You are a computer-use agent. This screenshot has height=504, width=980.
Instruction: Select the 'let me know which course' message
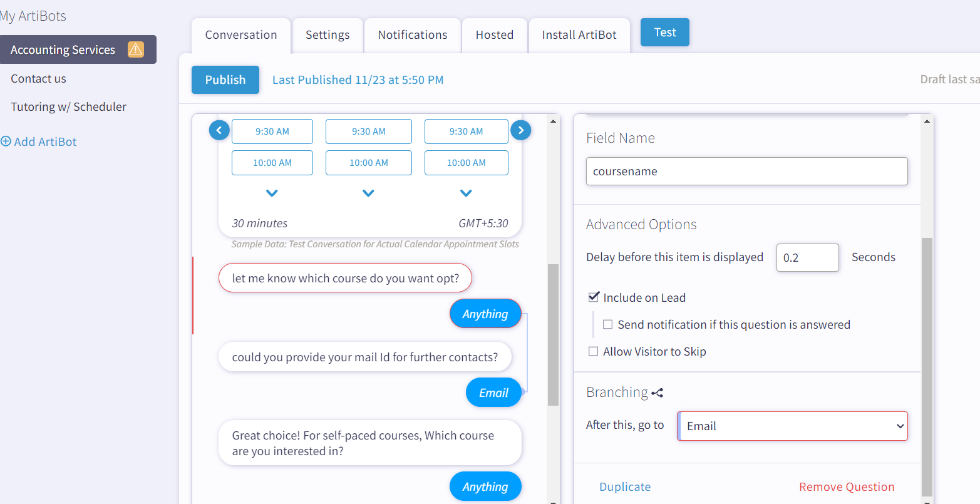click(x=345, y=278)
